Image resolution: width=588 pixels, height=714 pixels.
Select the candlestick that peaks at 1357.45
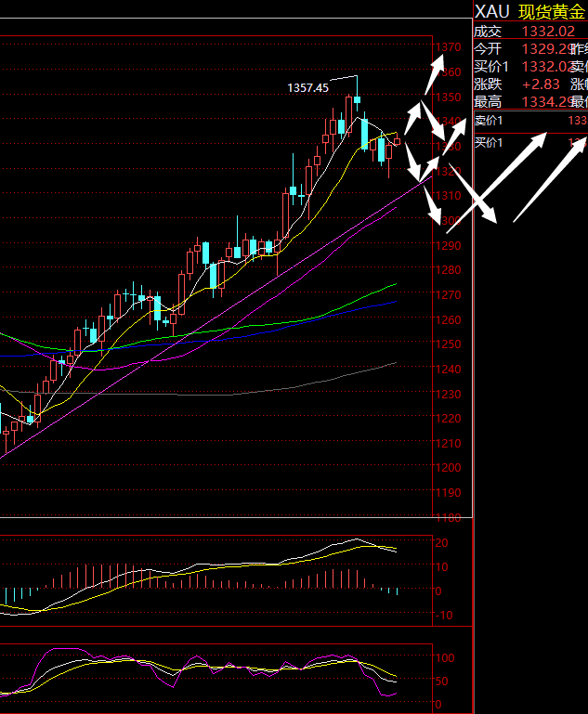coord(357,94)
